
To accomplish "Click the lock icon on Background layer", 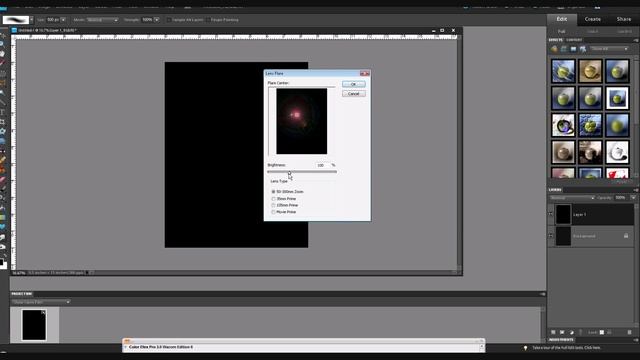I will click(626, 236).
